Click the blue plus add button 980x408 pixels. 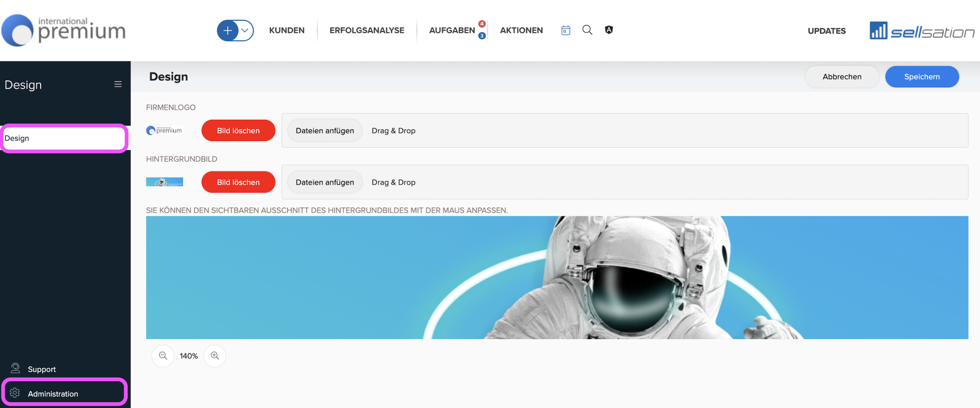(x=228, y=30)
